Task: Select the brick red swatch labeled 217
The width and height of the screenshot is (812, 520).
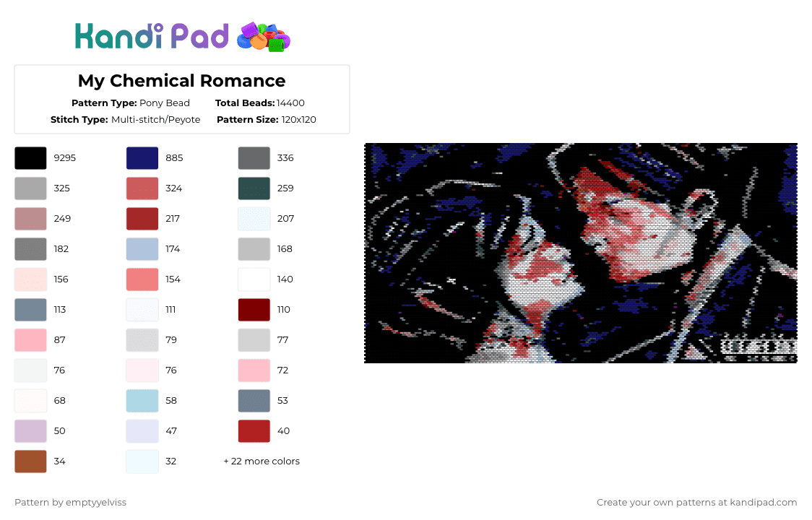Action: pyautogui.click(x=142, y=219)
